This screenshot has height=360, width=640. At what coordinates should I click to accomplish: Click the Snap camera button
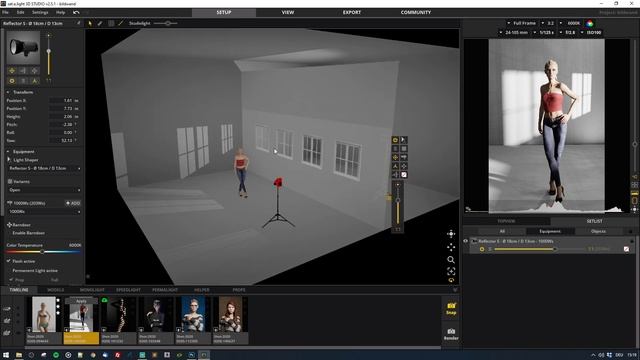point(451,309)
